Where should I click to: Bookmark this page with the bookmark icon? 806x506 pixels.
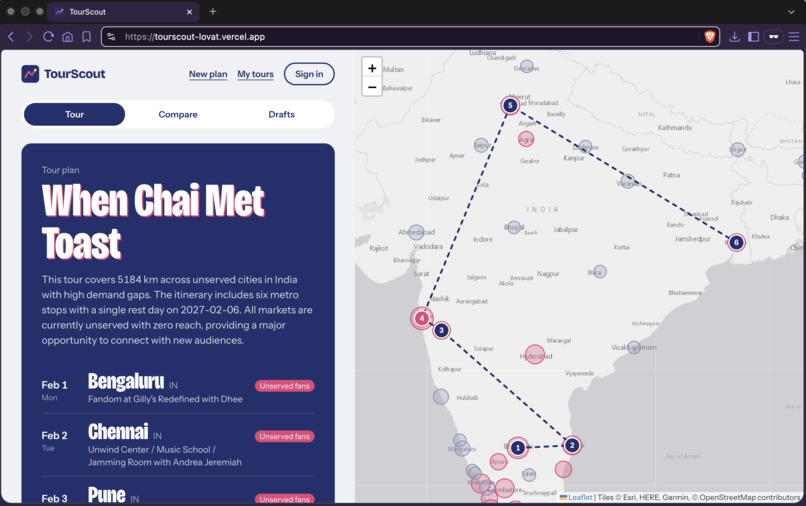click(x=86, y=37)
